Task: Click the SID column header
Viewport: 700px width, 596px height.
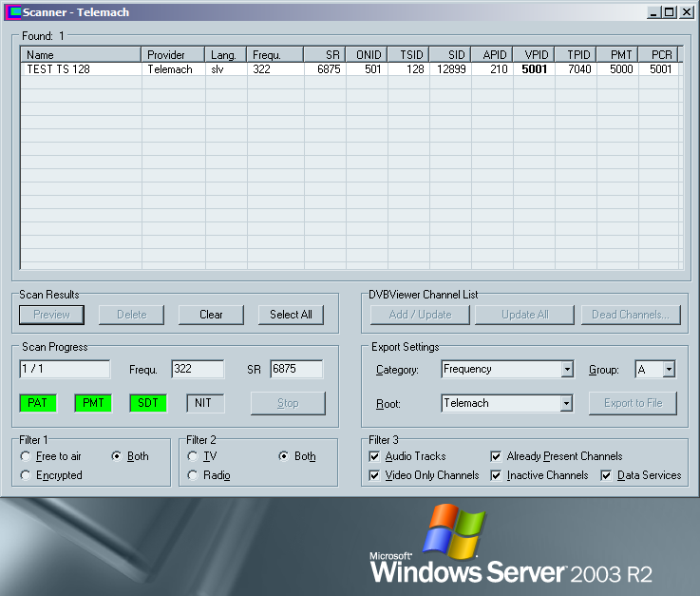Action: 451,55
